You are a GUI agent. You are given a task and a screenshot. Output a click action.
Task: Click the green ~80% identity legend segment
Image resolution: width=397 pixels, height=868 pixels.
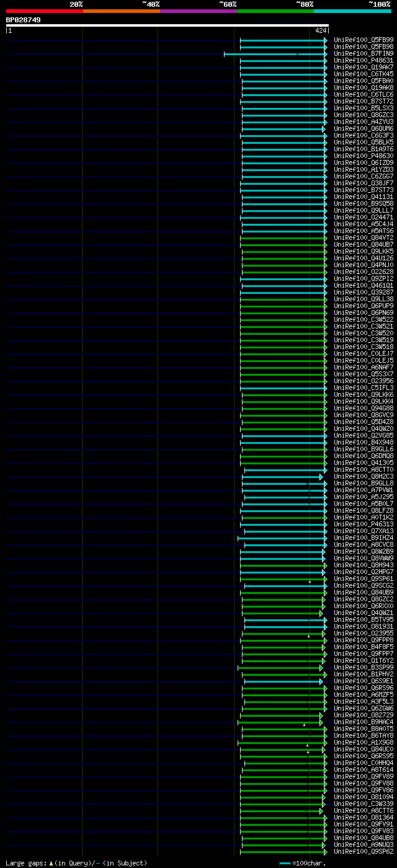(275, 11)
